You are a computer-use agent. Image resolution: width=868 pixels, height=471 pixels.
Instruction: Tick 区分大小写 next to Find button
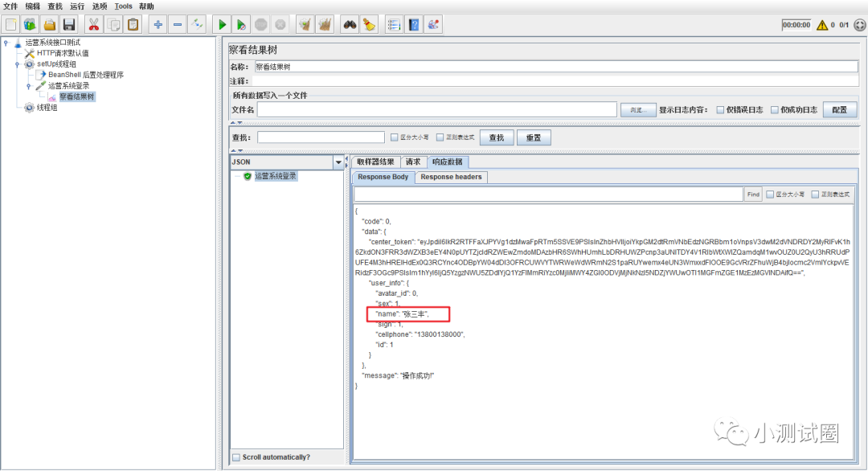pos(770,195)
